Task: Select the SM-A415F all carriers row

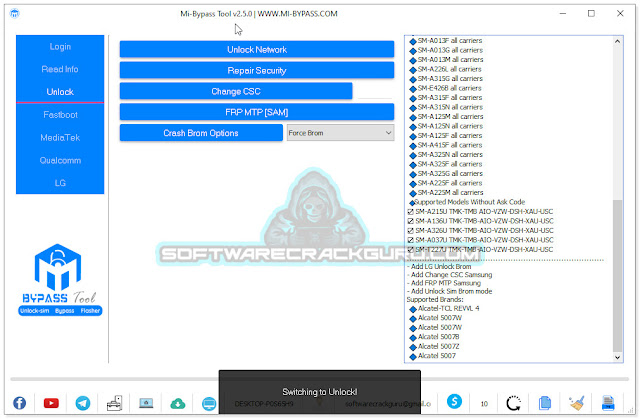Action: 446,145
